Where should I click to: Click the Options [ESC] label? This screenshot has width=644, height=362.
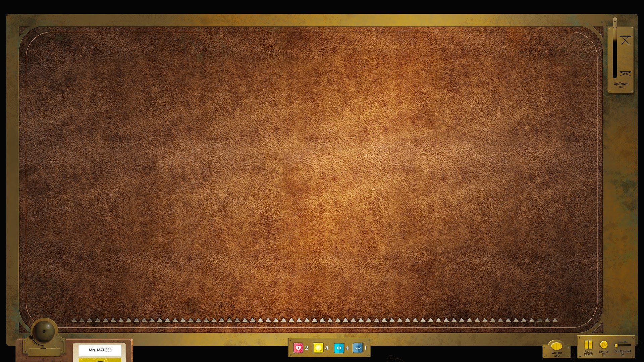click(x=557, y=354)
